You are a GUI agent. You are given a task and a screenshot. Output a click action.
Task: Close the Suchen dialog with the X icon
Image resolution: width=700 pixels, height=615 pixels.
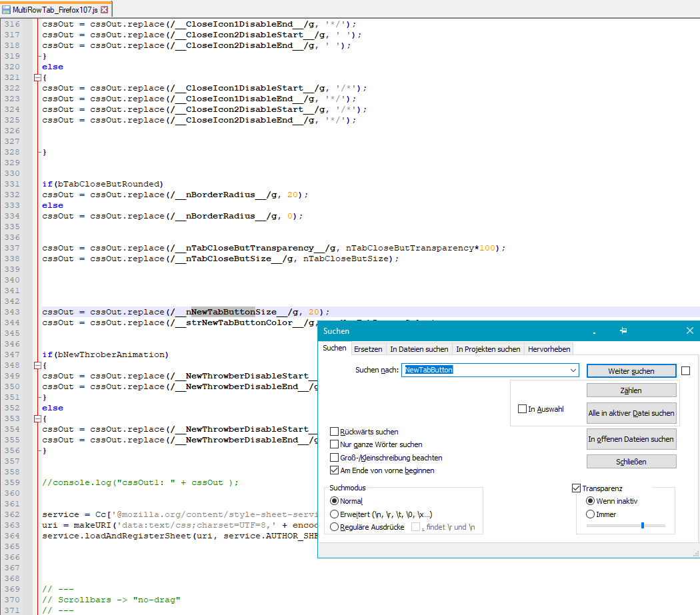[689, 331]
